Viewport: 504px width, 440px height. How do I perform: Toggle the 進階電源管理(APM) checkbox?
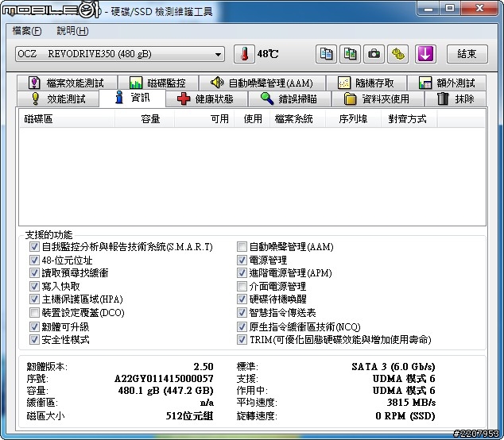[242, 273]
